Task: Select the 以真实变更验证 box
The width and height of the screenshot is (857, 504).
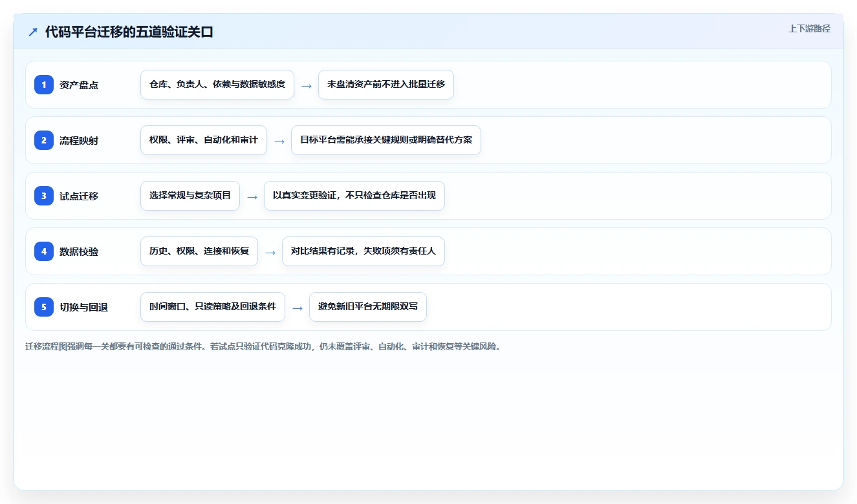Action: [x=354, y=196]
